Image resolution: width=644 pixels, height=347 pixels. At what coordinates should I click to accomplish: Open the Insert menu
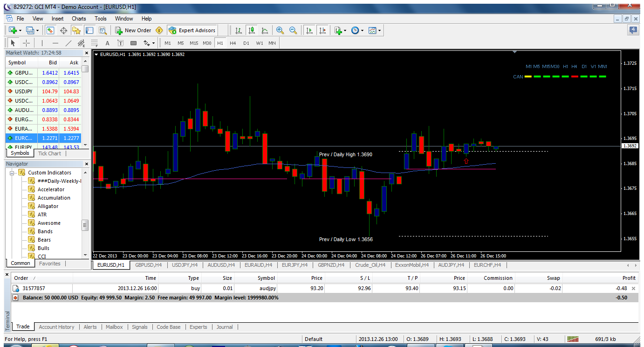(x=58, y=19)
